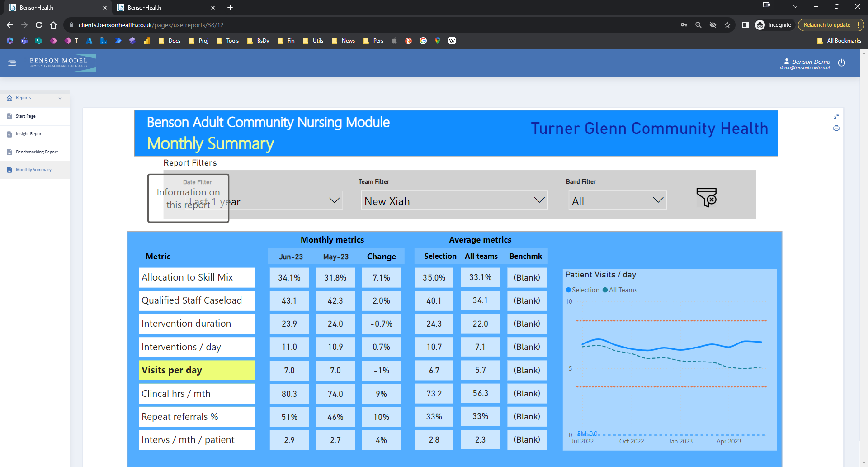Collapse the report using the shrink arrows icon

point(836,116)
